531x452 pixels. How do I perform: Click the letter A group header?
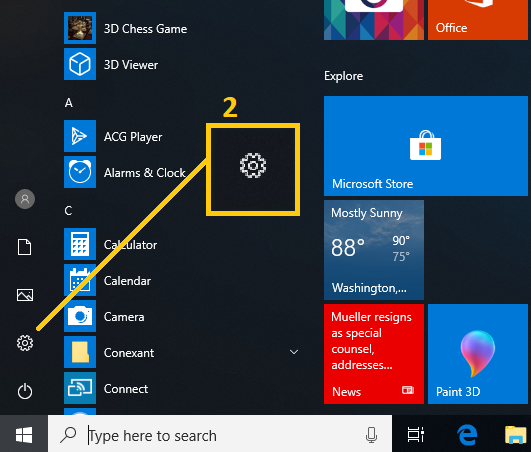pyautogui.click(x=69, y=103)
